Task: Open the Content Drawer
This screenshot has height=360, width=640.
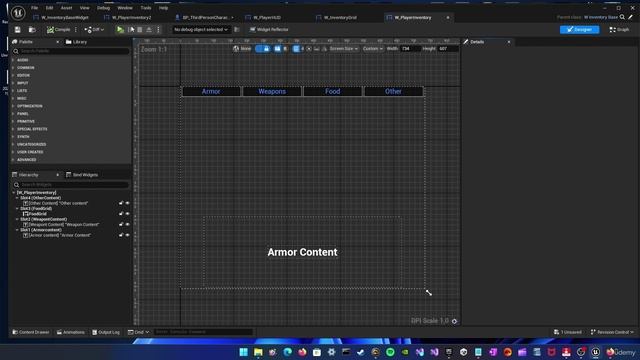Action: 31,332
